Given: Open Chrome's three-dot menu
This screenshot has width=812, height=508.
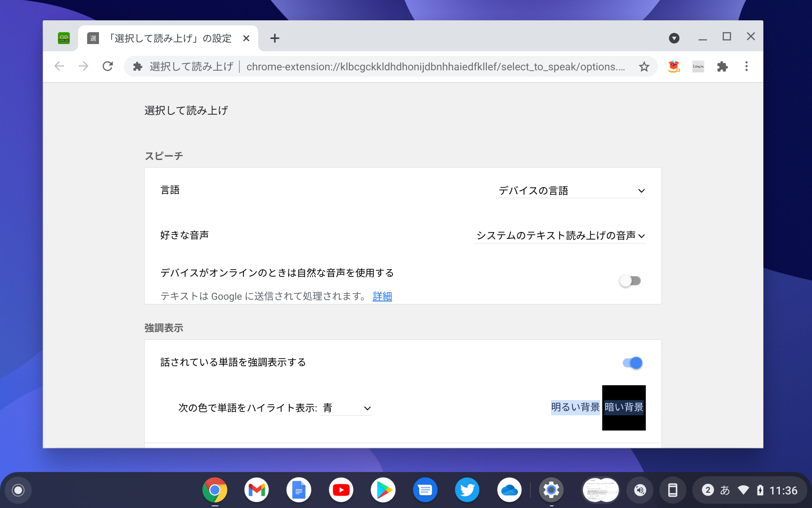Looking at the screenshot, I should (746, 66).
